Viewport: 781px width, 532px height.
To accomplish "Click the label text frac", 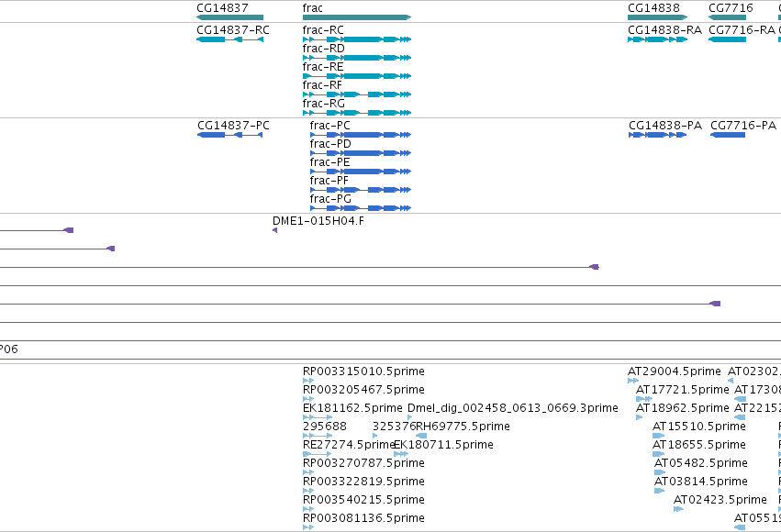I will pos(312,8).
